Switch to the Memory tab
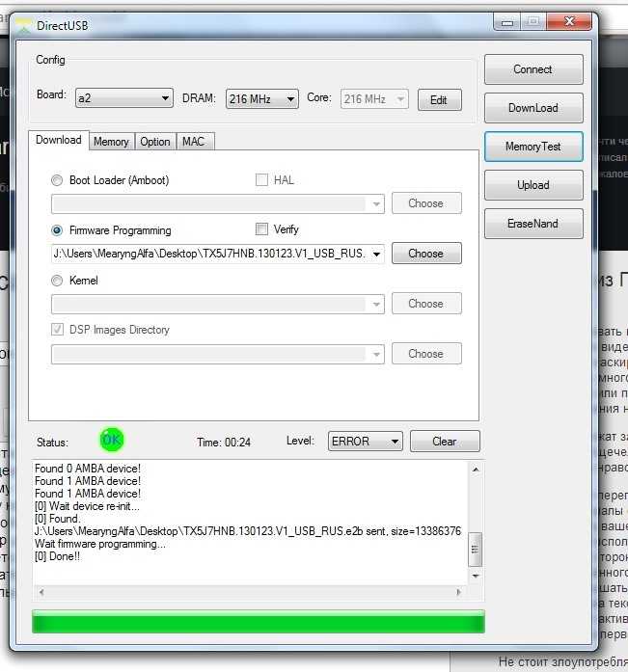Image resolution: width=628 pixels, height=672 pixels. pyautogui.click(x=112, y=142)
